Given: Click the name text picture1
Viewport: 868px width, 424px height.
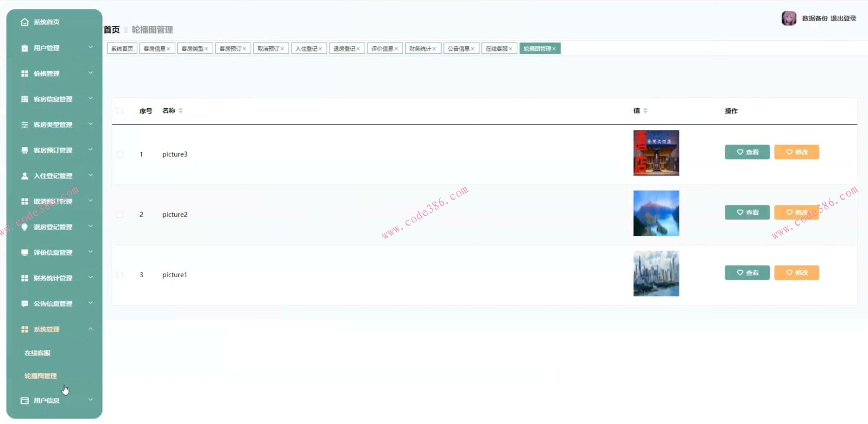Looking at the screenshot, I should pos(175,275).
